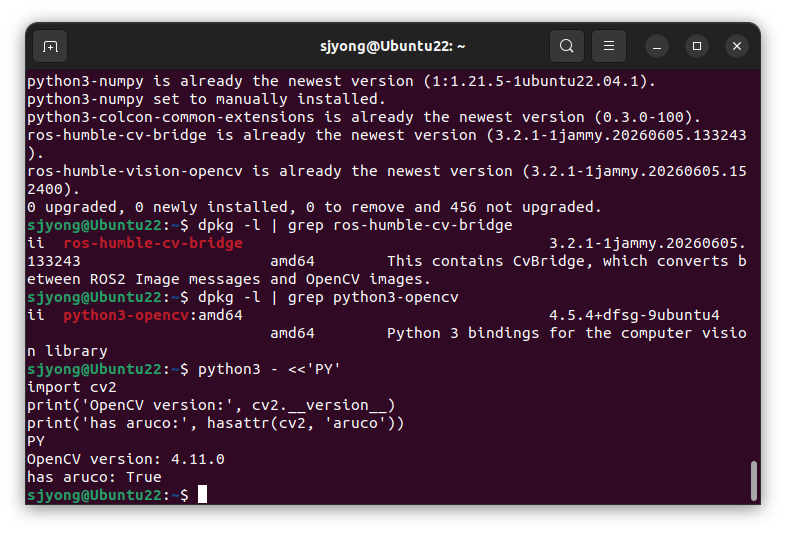Click the 'import cv2' line

click(72, 388)
